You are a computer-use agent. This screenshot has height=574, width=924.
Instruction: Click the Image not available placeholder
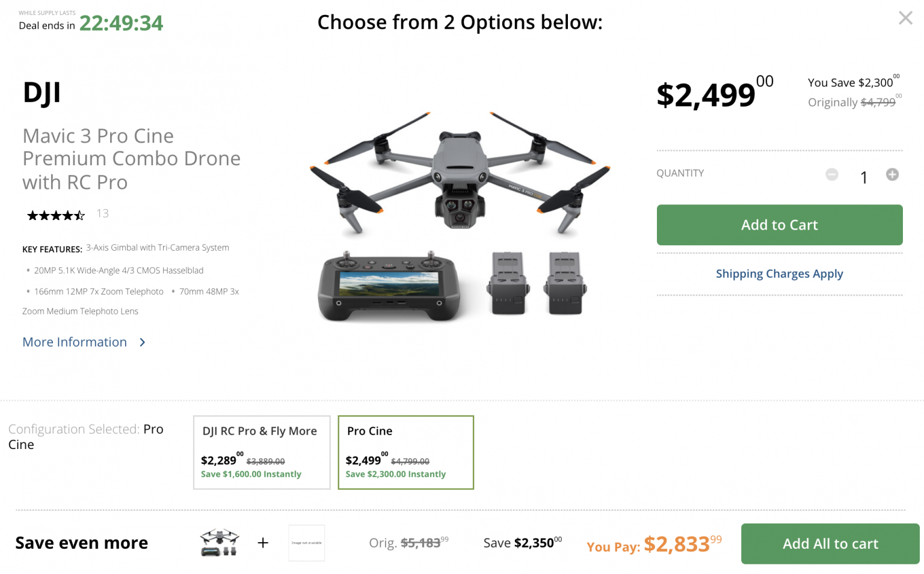tap(306, 543)
